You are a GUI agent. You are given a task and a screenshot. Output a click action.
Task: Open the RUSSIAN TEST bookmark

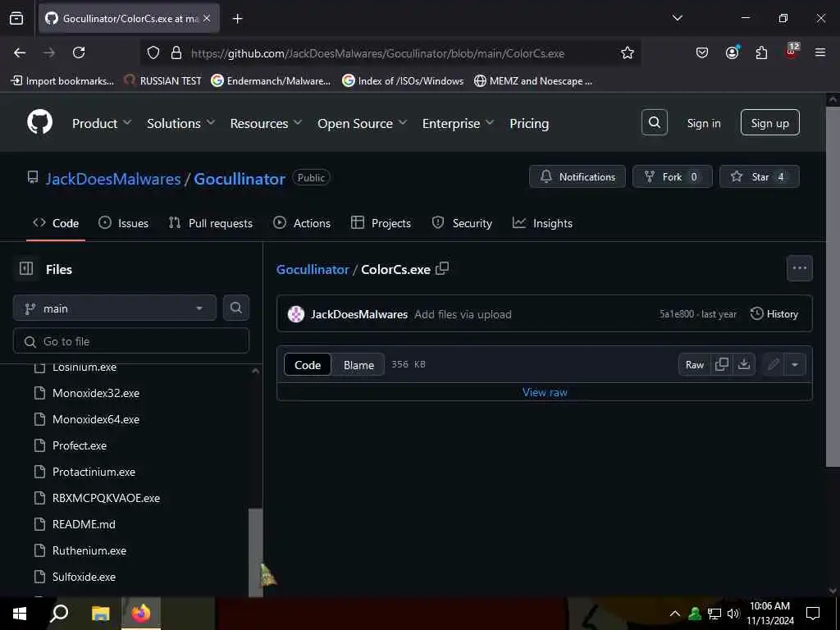(x=163, y=81)
